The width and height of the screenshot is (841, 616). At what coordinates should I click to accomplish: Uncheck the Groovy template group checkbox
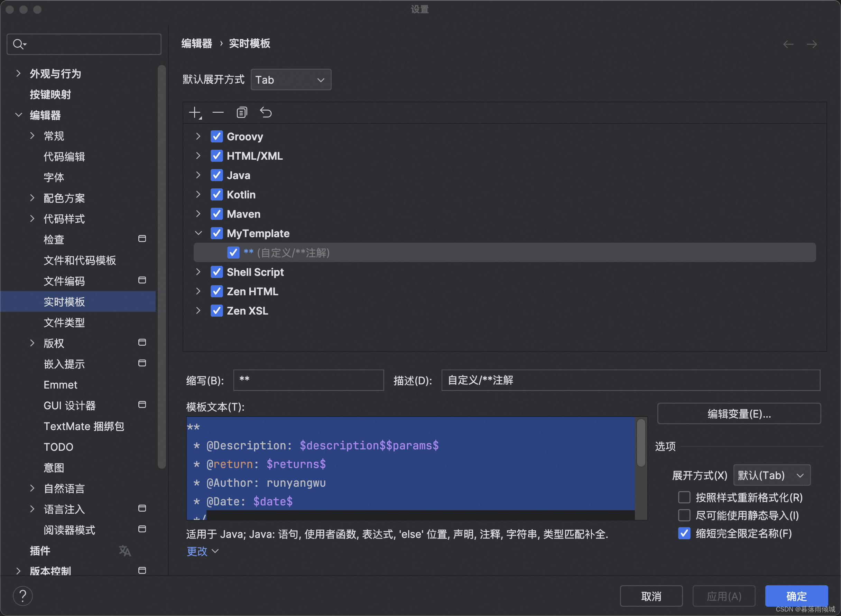pyautogui.click(x=217, y=137)
